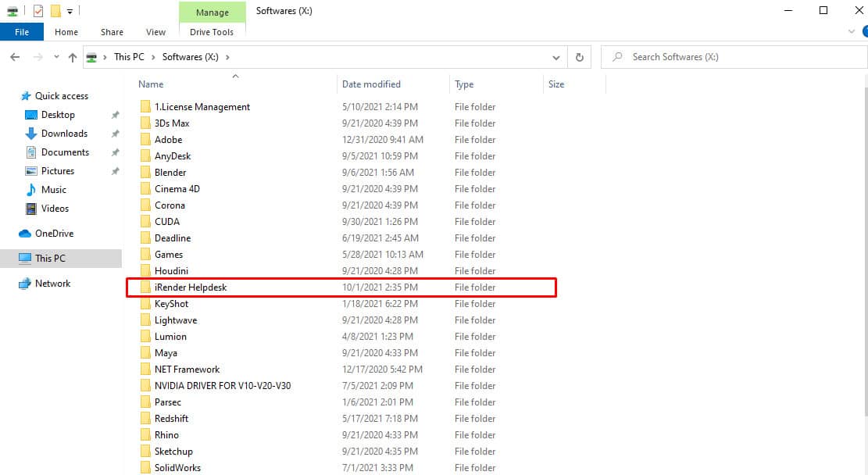Viewport: 868px width, 475px height.
Task: Open Downloads in Quick access
Action: click(64, 134)
